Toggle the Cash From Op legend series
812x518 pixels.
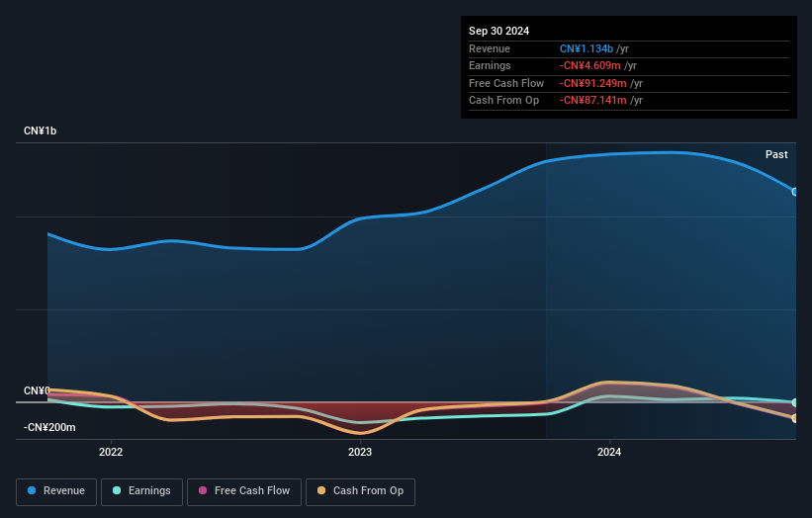click(360, 491)
